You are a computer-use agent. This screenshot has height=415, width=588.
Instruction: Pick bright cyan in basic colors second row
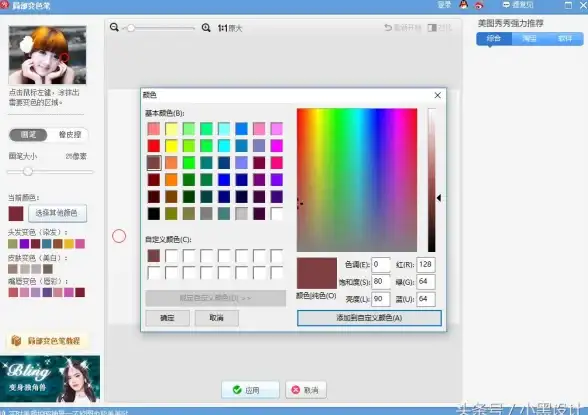point(224,145)
